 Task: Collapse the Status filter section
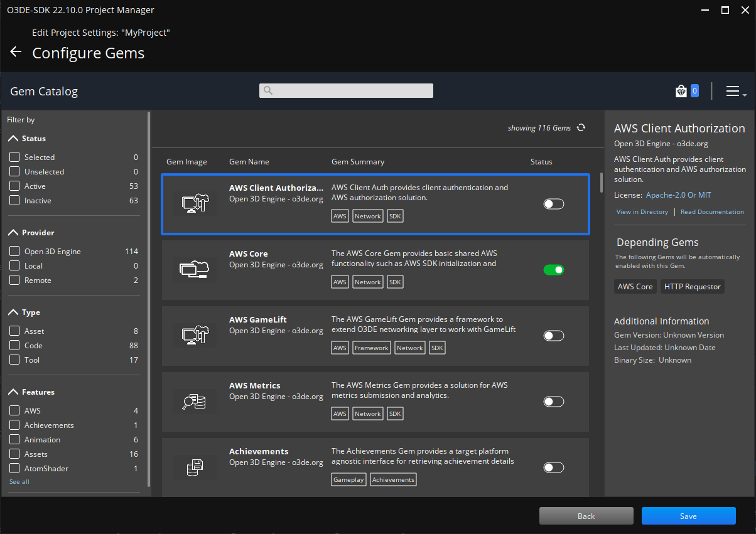[x=14, y=138]
